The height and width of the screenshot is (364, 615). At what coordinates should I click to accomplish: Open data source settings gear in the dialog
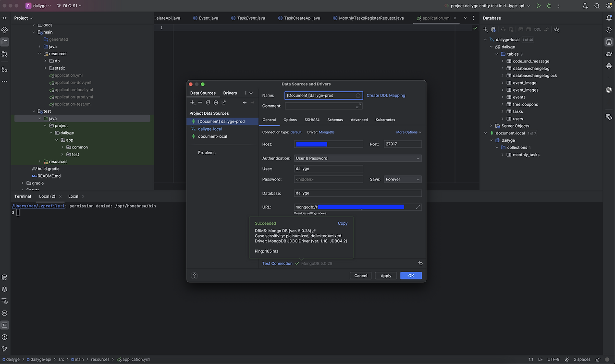click(216, 102)
